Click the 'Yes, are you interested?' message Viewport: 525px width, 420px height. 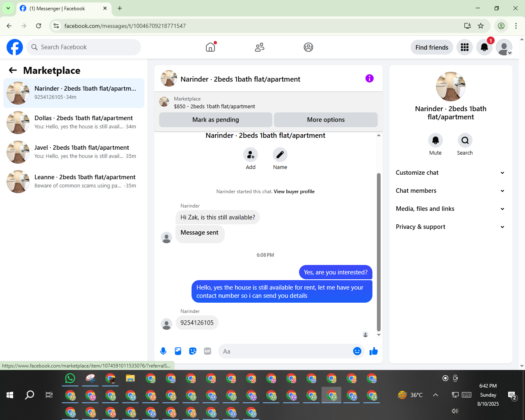[x=336, y=272]
